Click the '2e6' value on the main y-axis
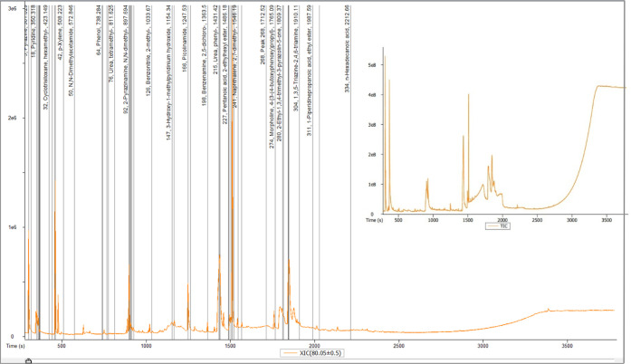 [11, 118]
